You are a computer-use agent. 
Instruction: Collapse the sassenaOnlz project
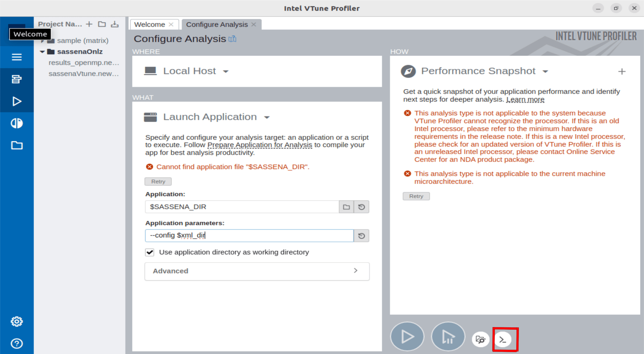coord(42,52)
